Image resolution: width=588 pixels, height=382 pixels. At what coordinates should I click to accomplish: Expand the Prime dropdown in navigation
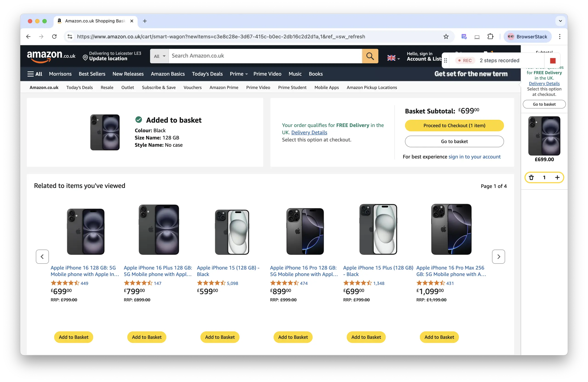[x=238, y=74]
